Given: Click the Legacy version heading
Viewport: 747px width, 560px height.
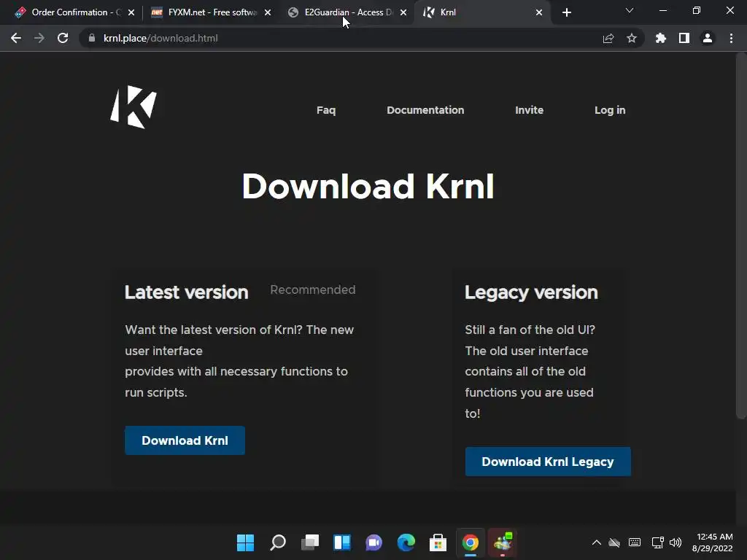Looking at the screenshot, I should point(531,292).
